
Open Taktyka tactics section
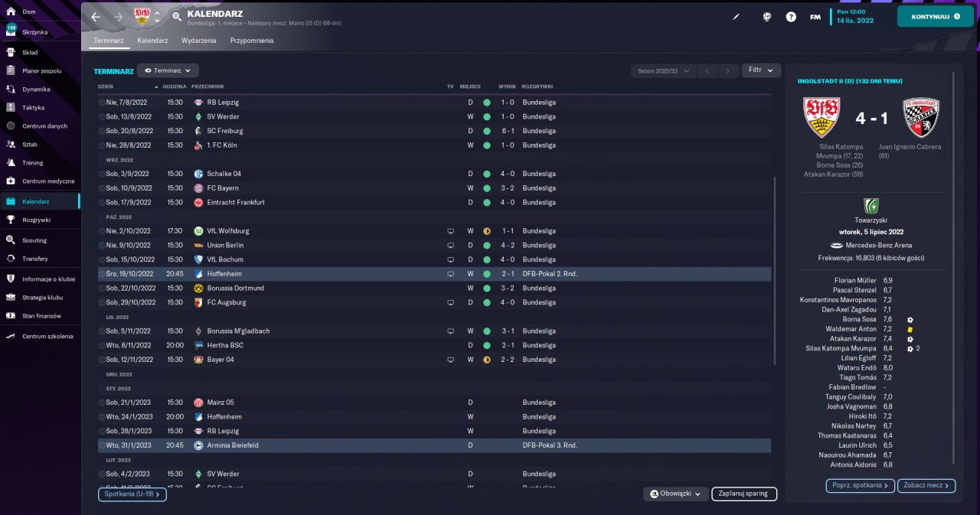pos(34,107)
